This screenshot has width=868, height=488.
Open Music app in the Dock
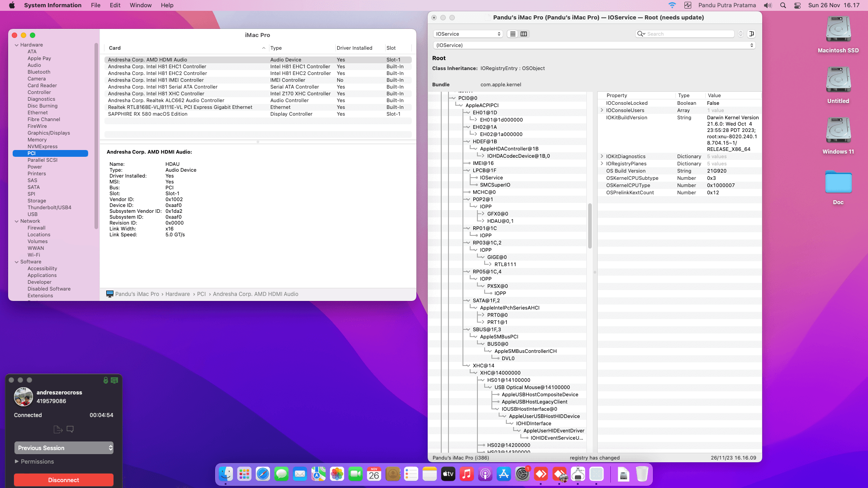click(467, 474)
